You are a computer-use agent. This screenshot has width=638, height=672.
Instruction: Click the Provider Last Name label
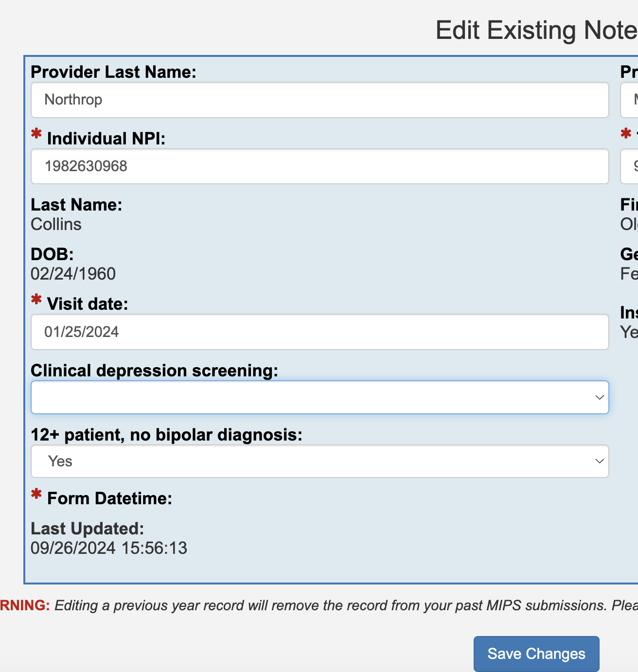click(113, 72)
